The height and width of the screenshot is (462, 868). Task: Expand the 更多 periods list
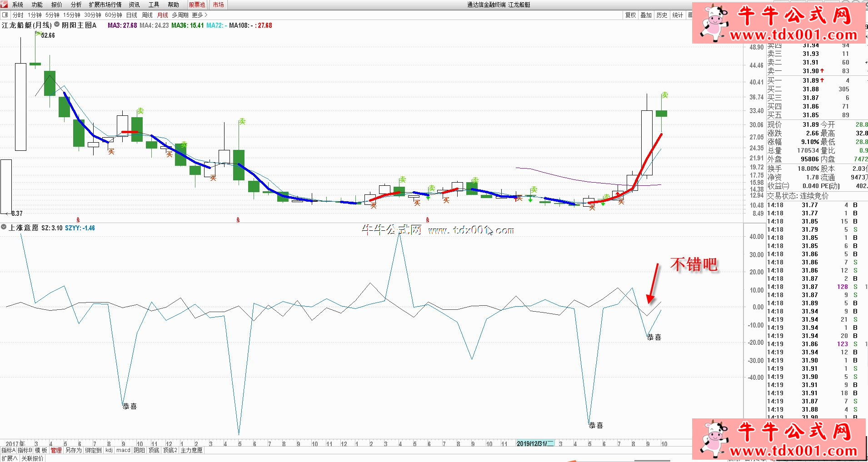(200, 15)
